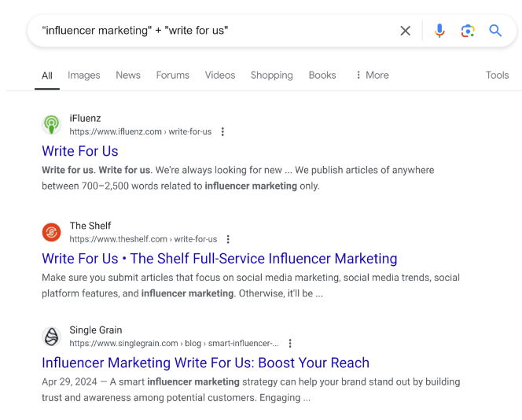
Task: Open the three-dot menu beside the iFluenz URL
Action: point(223,132)
